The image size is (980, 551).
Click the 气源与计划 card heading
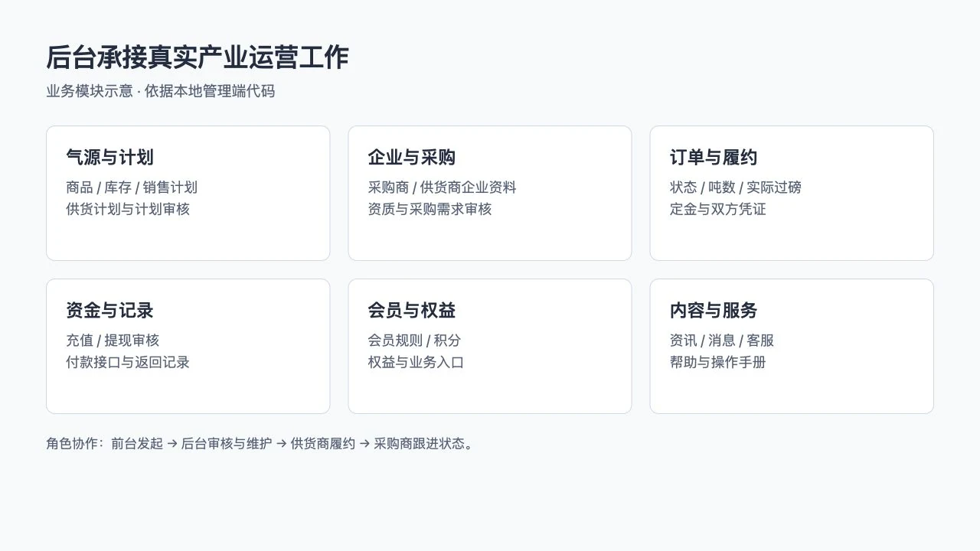pyautogui.click(x=109, y=158)
